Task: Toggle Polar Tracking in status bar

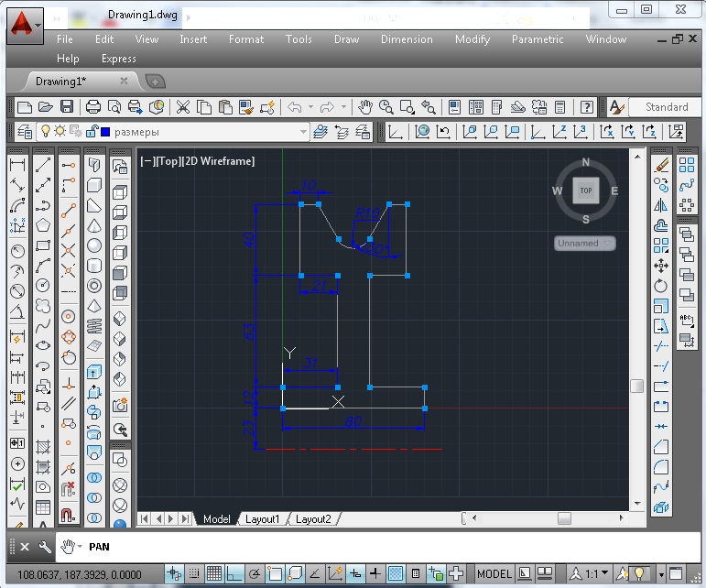Action: 255,573
